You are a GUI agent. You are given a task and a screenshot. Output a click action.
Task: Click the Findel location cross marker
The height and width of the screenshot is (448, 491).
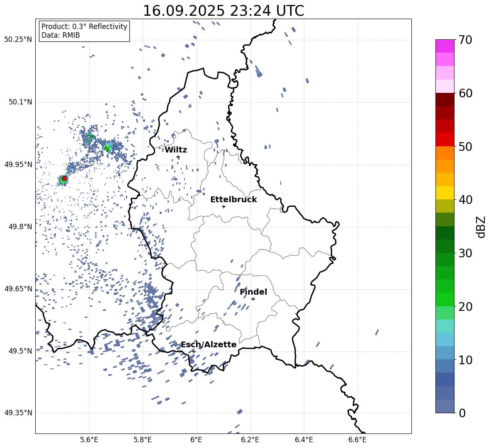click(x=253, y=299)
